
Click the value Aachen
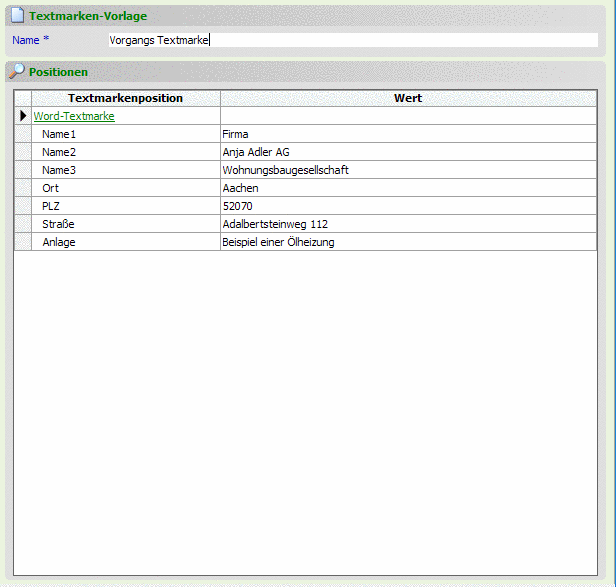click(x=240, y=188)
